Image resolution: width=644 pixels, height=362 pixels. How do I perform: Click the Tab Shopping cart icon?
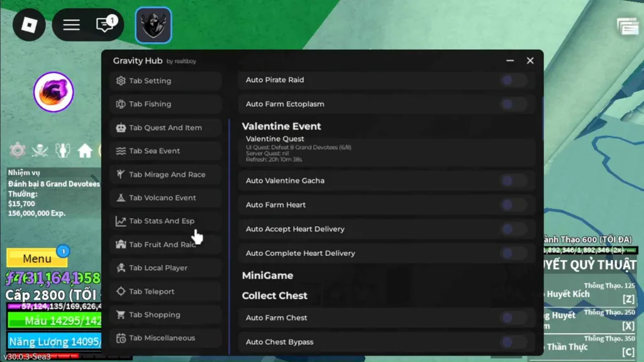(121, 315)
